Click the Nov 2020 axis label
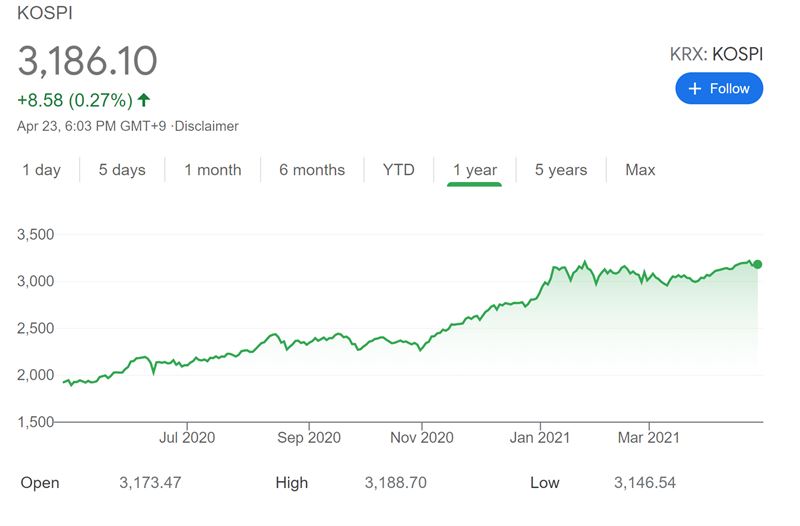800x526 pixels. point(421,437)
